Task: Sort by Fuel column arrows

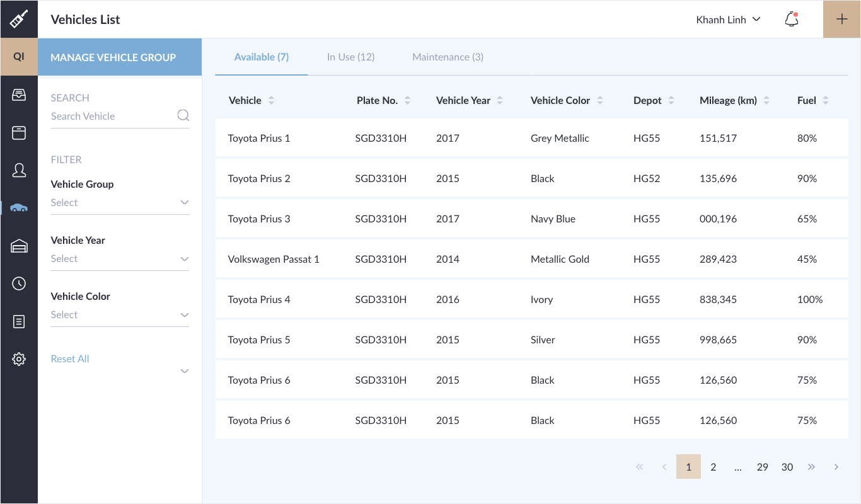Action: pos(826,100)
